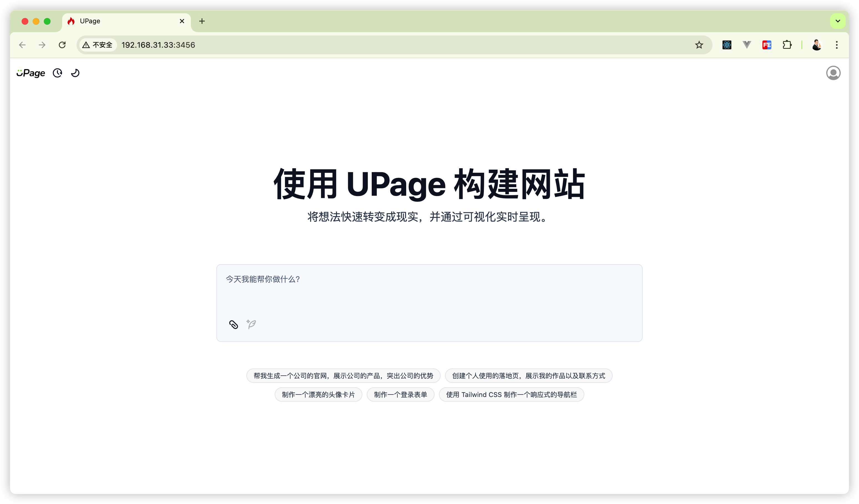Open the red FE extension icon
This screenshot has height=504, width=859.
point(767,45)
